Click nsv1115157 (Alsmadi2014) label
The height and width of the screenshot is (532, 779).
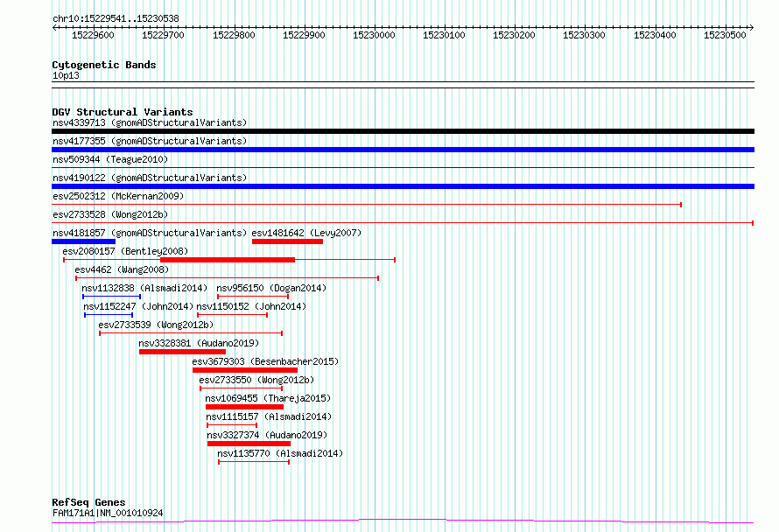pos(269,416)
